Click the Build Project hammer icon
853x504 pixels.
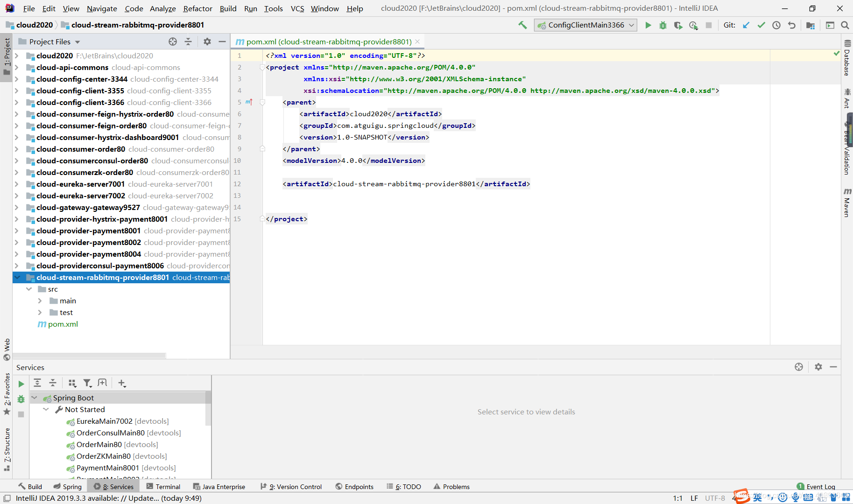point(522,25)
